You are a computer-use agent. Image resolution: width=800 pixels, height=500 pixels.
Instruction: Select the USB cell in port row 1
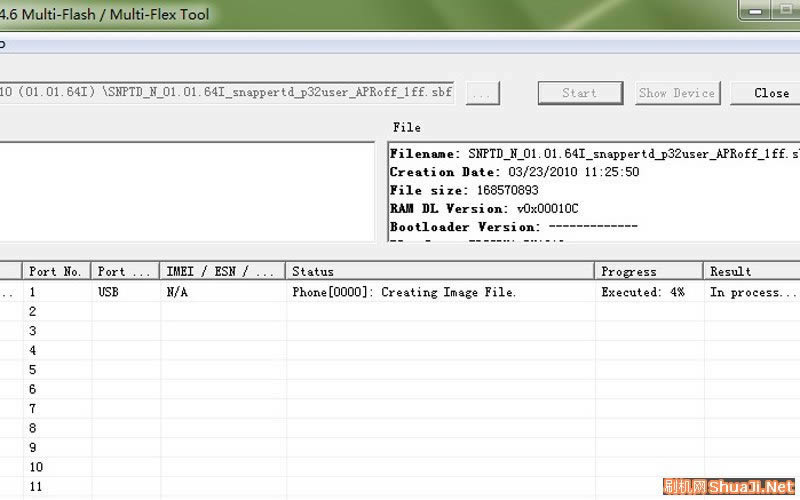point(109,292)
